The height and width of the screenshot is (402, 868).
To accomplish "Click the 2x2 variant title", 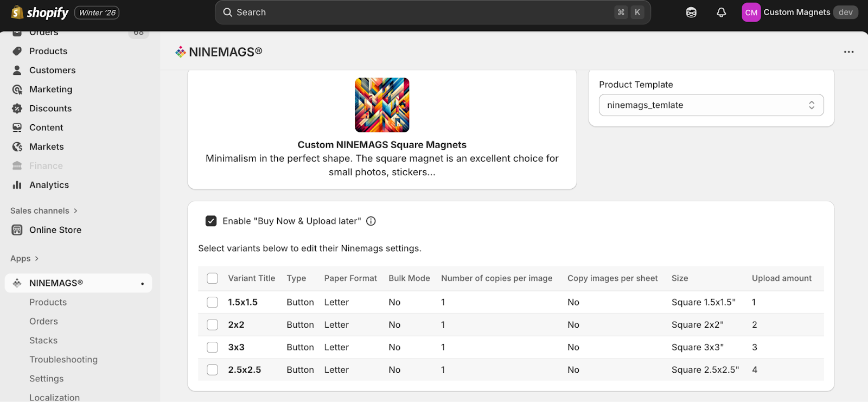I will click(x=237, y=325).
